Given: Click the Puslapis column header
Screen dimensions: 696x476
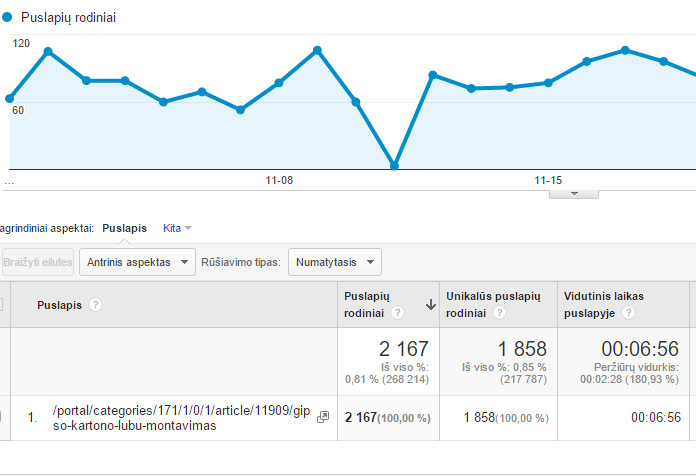Looking at the screenshot, I should pyautogui.click(x=59, y=305).
